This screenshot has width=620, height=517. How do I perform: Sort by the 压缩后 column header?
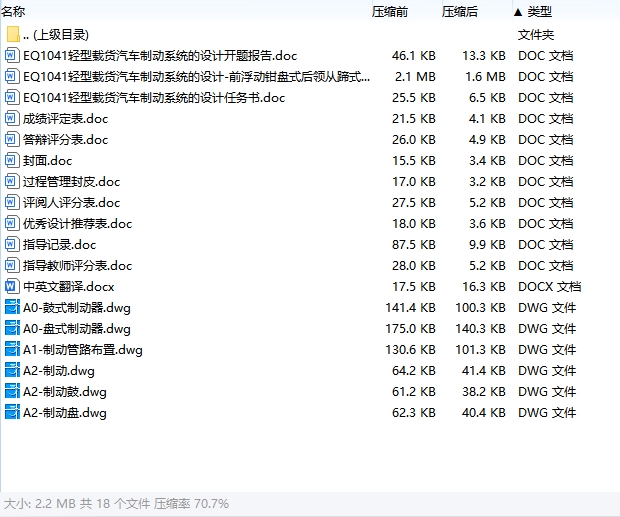[x=459, y=12]
